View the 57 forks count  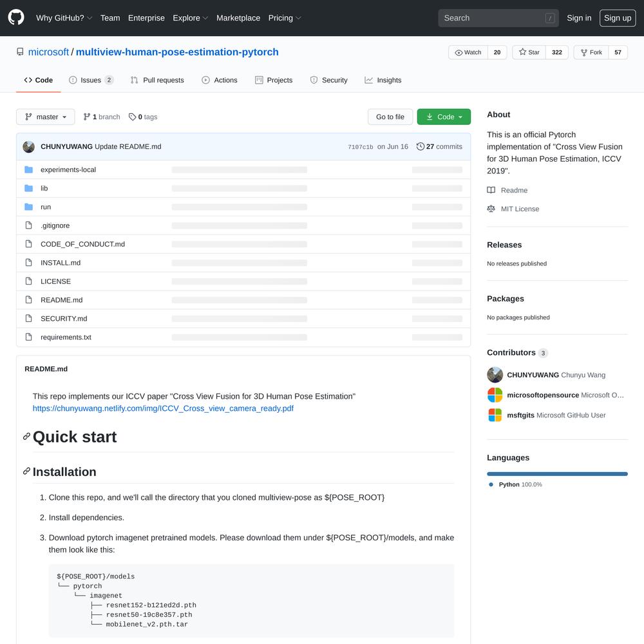click(x=618, y=53)
